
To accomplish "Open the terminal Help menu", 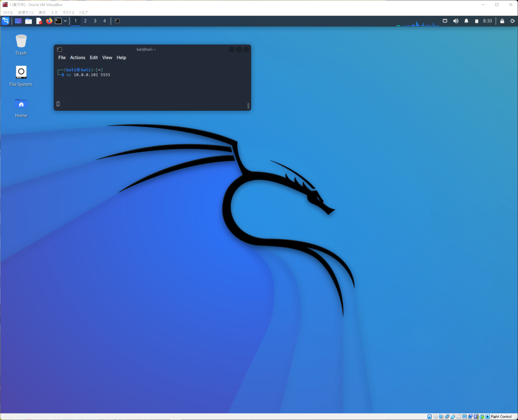I will [121, 57].
